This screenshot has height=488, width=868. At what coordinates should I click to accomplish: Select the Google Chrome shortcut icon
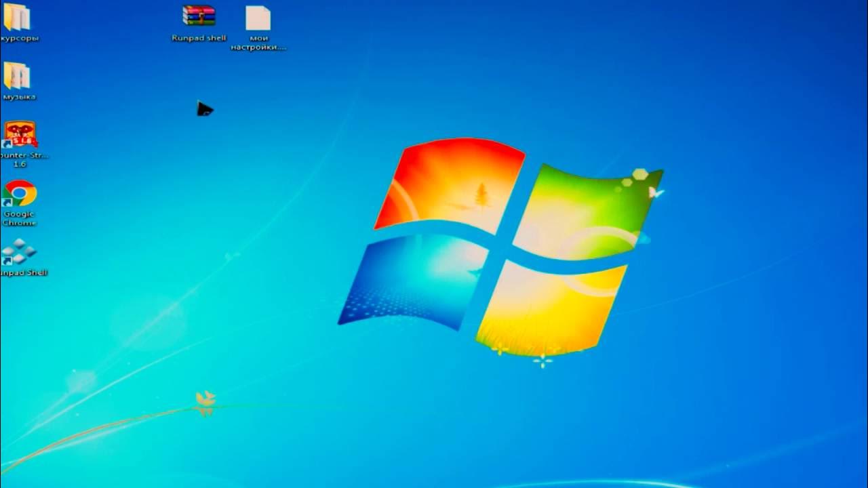[20, 193]
